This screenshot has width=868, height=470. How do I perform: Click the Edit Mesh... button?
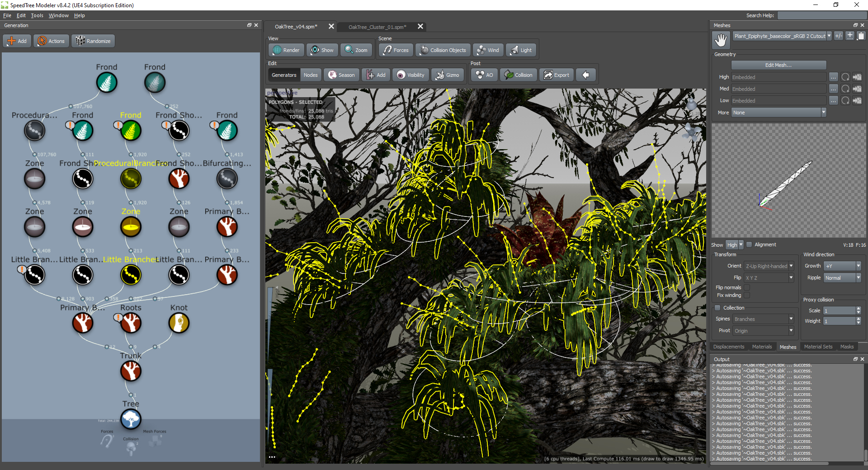click(x=778, y=65)
